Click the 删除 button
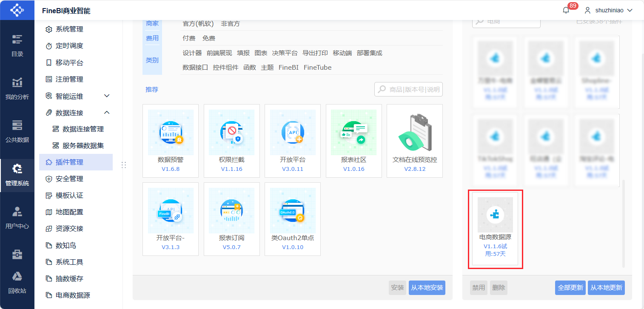 (x=499, y=288)
